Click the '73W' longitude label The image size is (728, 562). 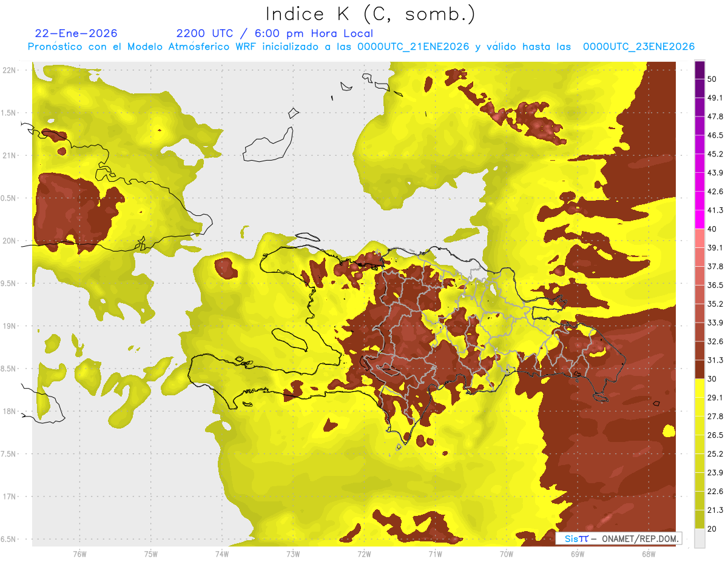coord(293,554)
